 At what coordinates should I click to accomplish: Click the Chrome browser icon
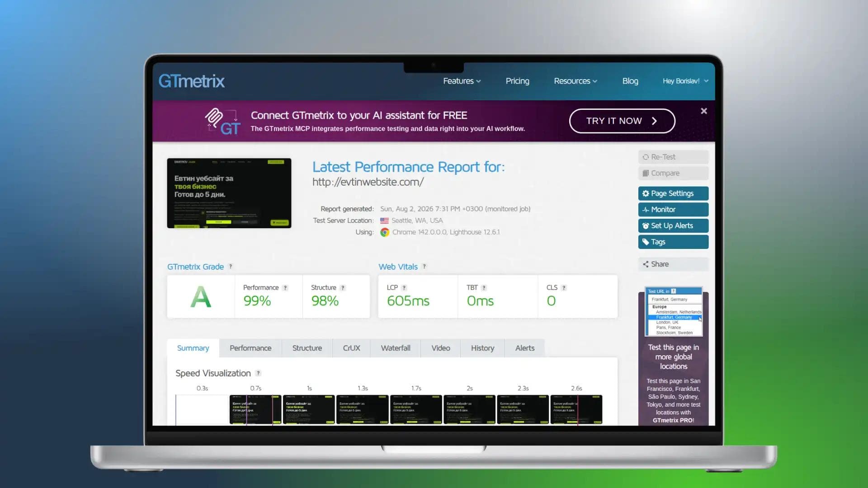click(385, 232)
